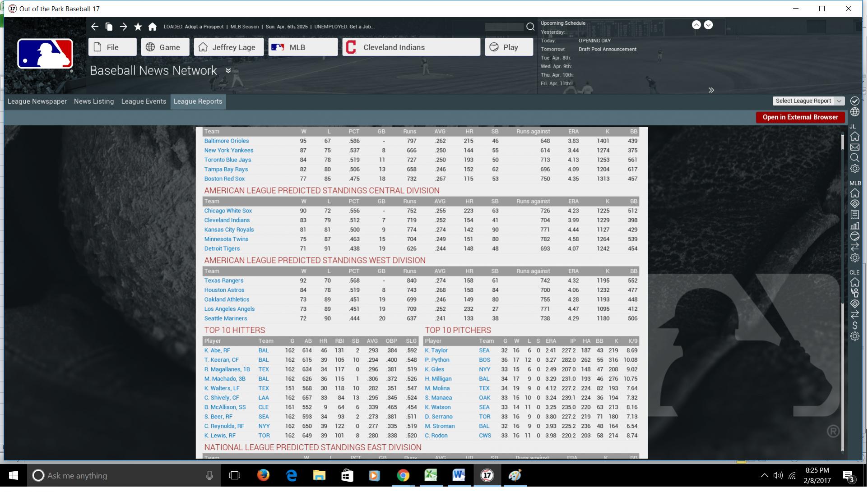Open the Windows Start button
This screenshot has width=868, height=492.
[14, 476]
